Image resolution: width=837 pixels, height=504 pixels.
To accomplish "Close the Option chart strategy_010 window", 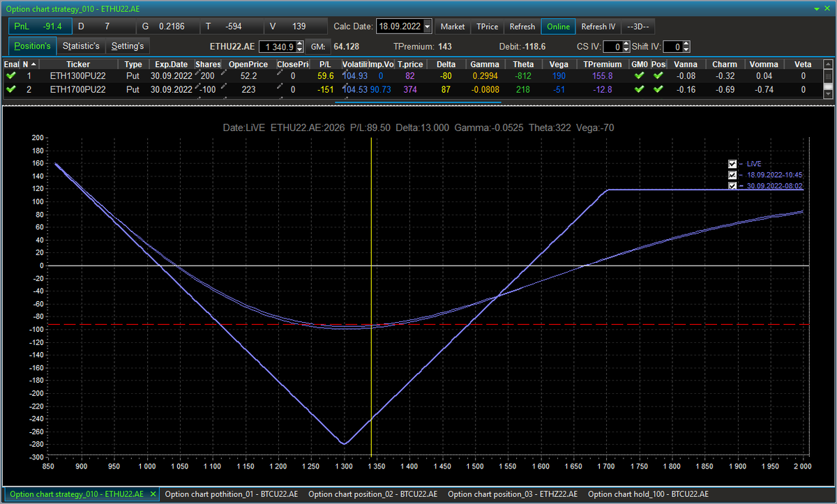I will pos(828,8).
